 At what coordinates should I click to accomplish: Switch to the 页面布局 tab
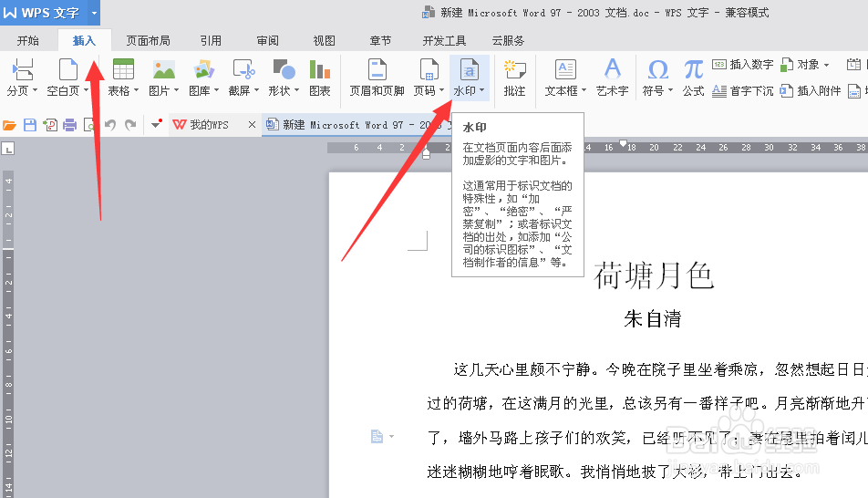click(148, 40)
